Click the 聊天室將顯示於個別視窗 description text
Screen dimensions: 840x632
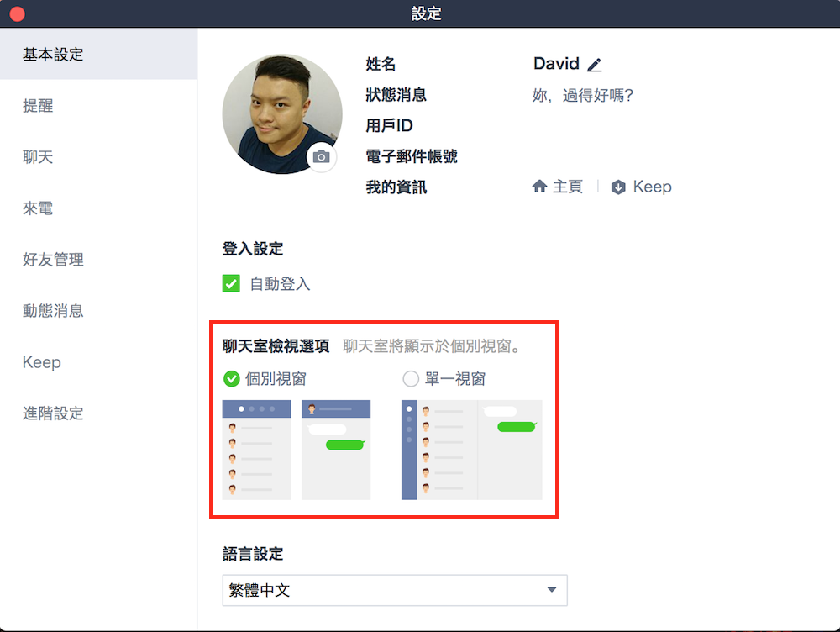click(432, 346)
